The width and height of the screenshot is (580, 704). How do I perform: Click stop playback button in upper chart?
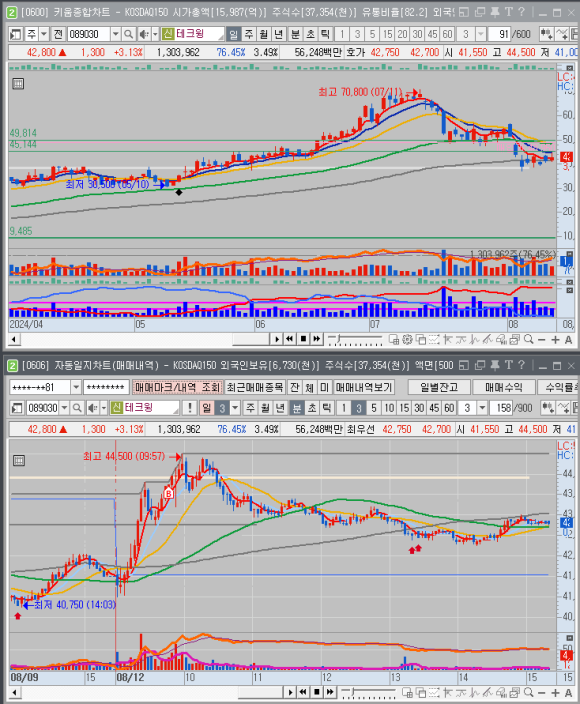(303, 339)
